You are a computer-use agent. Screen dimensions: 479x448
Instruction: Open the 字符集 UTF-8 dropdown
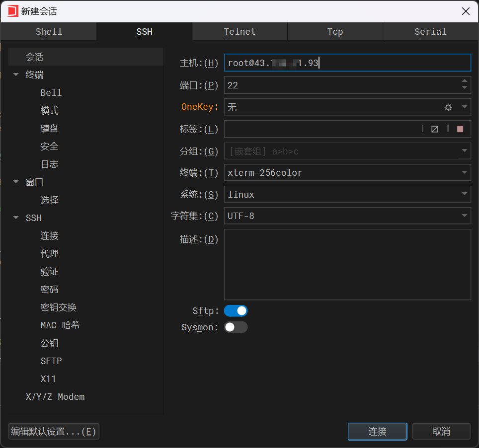(x=464, y=216)
